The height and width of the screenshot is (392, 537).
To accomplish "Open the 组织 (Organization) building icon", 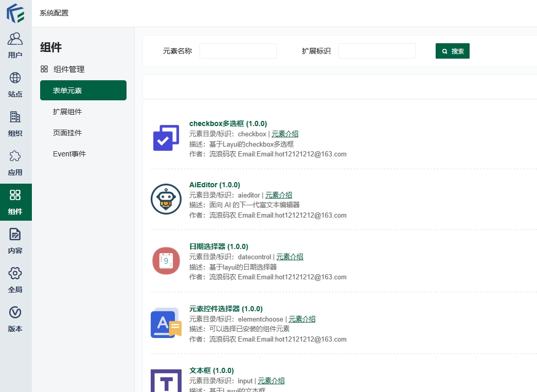I will (15, 123).
